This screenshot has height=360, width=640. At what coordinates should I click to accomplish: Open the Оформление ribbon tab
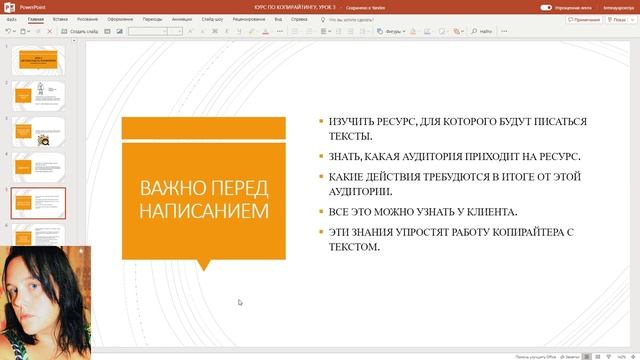point(120,19)
